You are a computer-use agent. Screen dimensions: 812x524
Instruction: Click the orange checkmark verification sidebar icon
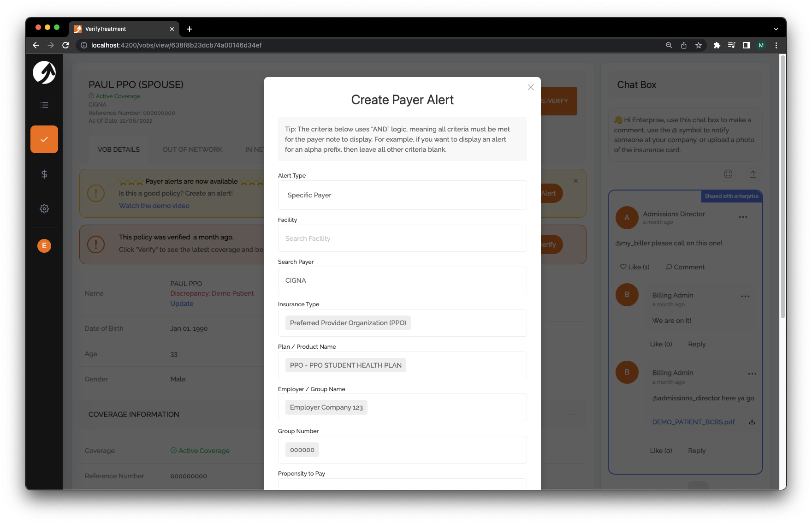[44, 139]
